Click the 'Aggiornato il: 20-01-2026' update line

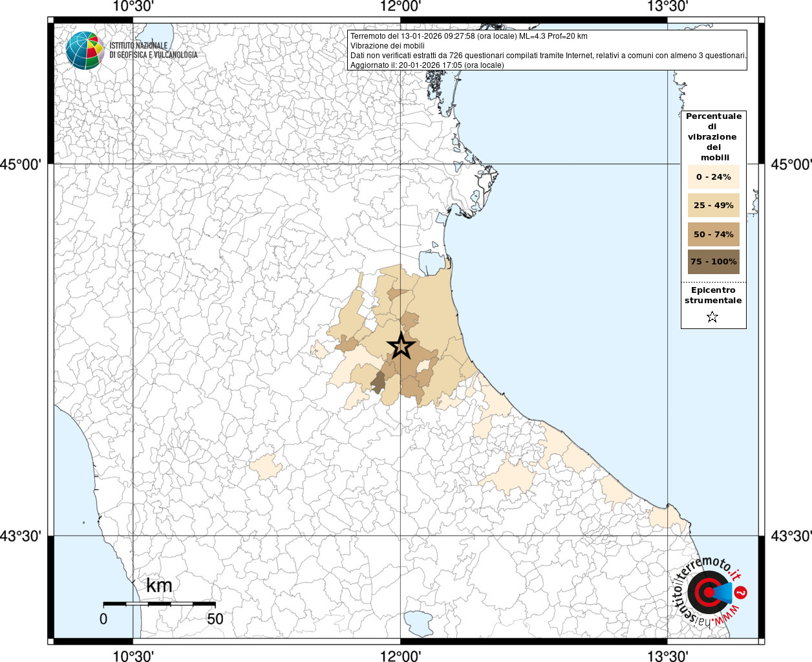click(x=427, y=65)
